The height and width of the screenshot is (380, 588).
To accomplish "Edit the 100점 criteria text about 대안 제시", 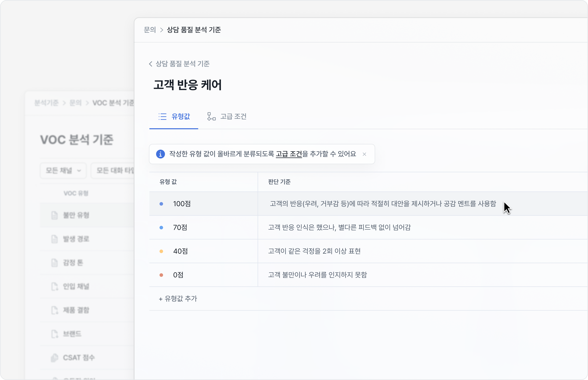I will [x=383, y=204].
